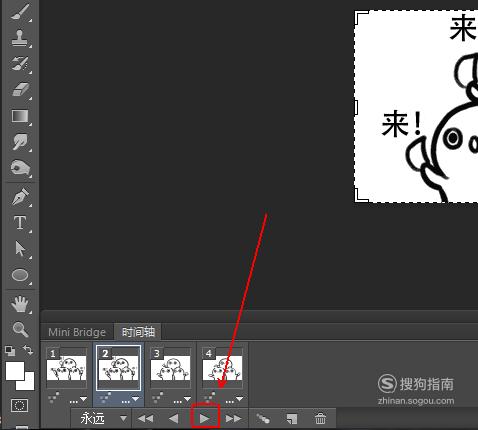Screen dimensions: 478x430
Task: Delete the selected frame with trash icon
Action: (x=320, y=418)
